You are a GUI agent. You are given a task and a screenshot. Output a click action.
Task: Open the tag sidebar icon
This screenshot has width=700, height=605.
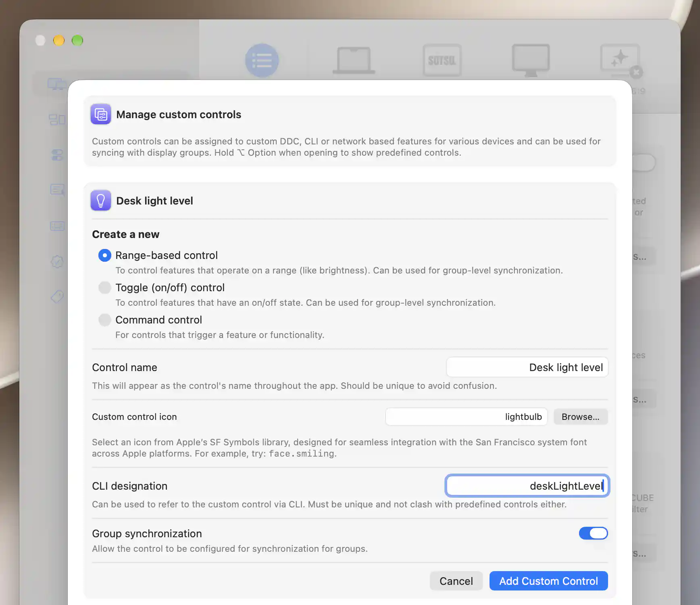(57, 297)
